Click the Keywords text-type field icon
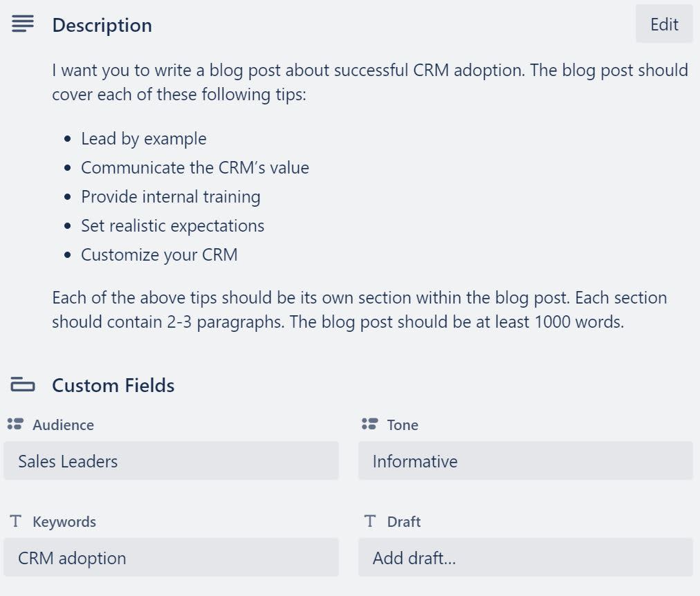 [x=16, y=521]
